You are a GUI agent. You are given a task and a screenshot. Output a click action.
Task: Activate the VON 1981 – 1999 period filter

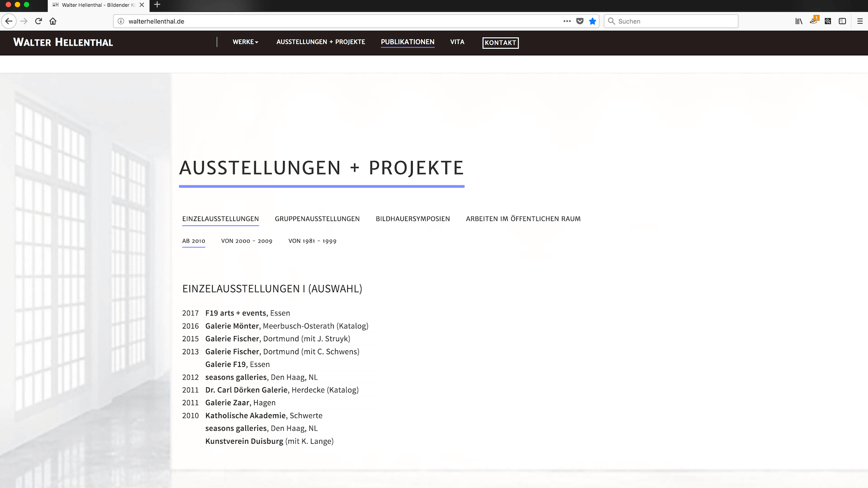(x=312, y=241)
